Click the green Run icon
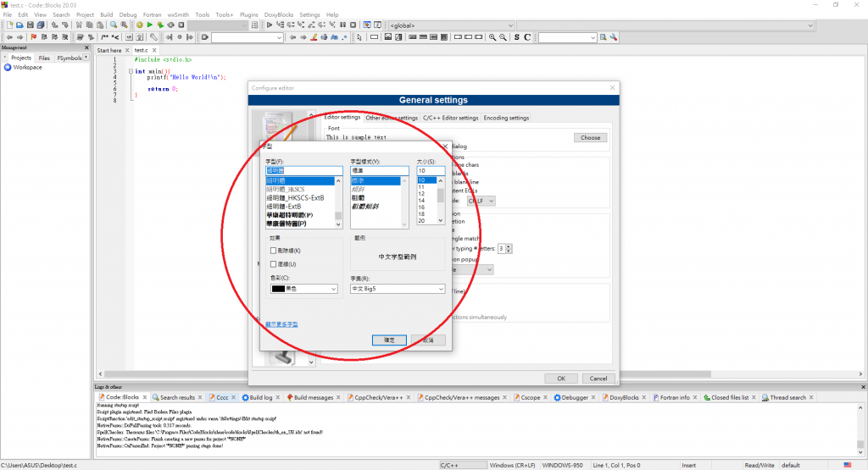 pos(149,25)
